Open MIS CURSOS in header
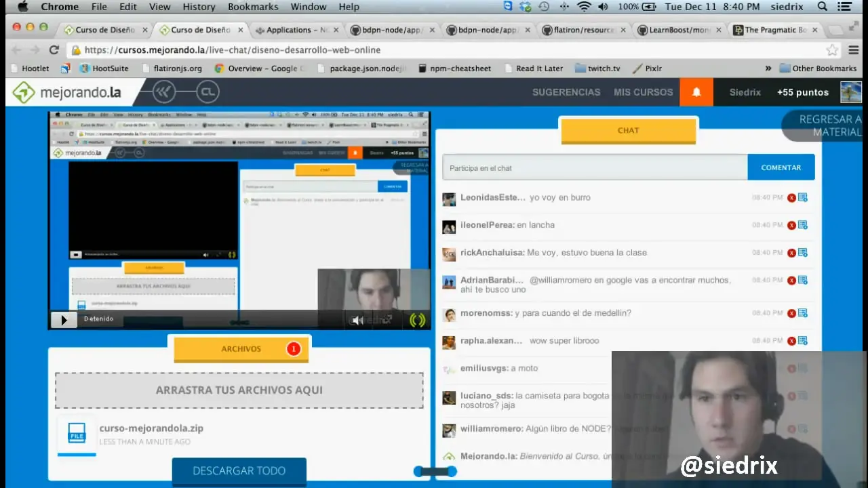The width and height of the screenshot is (868, 488). [x=644, y=92]
